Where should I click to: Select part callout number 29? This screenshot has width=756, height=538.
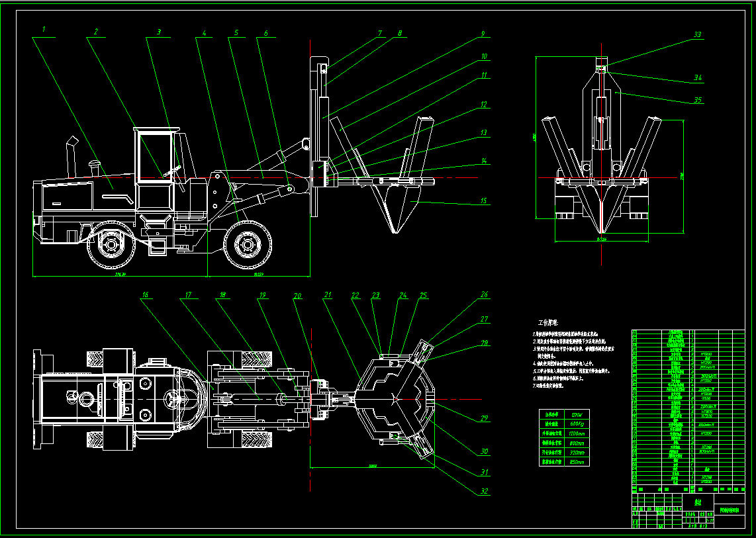click(x=484, y=418)
